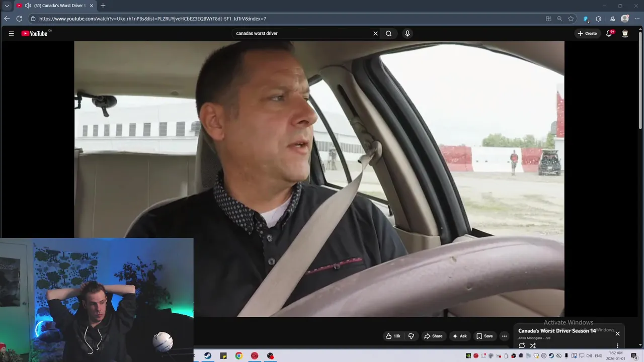644x362 pixels.
Task: Open more actions menu beside Save
Action: pyautogui.click(x=504, y=336)
